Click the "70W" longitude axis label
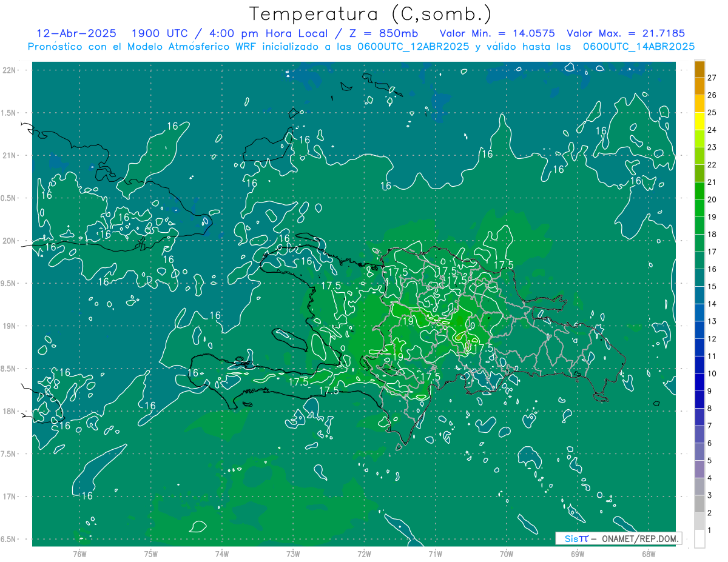This screenshot has width=728, height=562. (x=507, y=554)
